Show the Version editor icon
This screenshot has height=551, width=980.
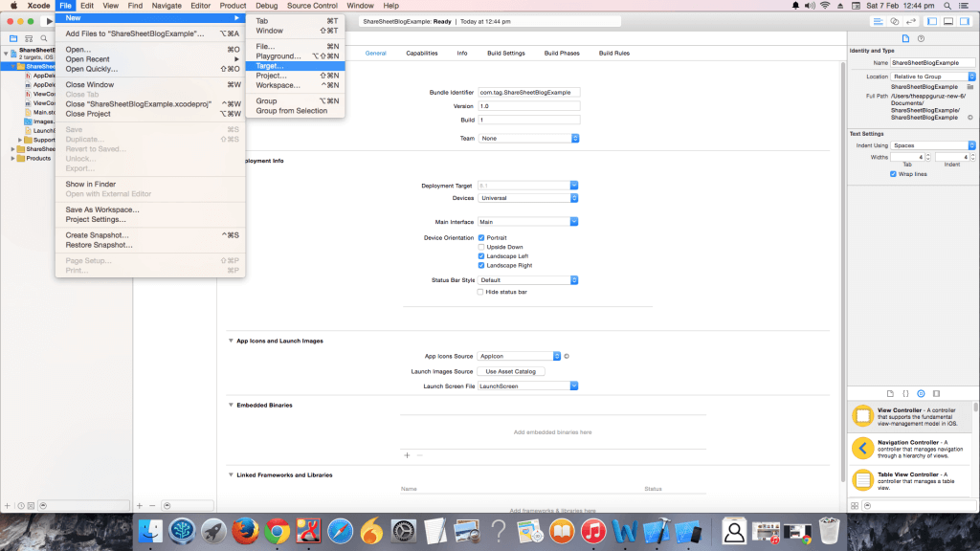tap(911, 21)
